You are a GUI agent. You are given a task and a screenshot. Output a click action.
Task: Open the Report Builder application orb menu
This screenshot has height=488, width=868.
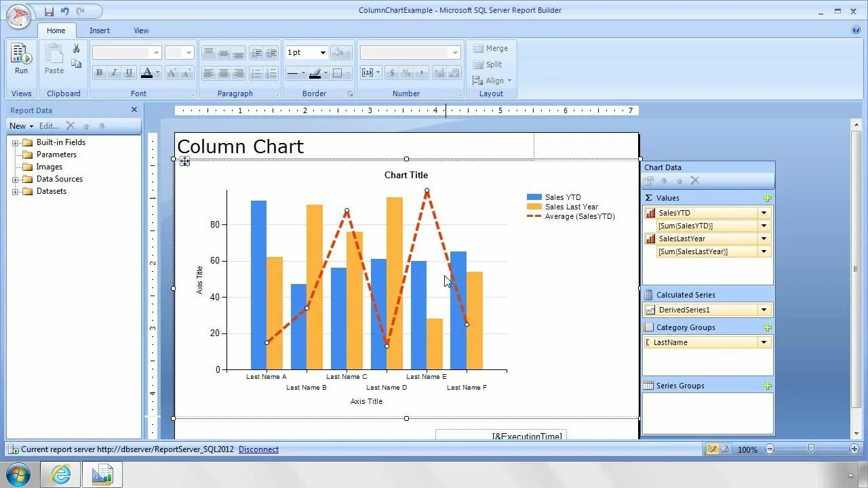coord(18,15)
